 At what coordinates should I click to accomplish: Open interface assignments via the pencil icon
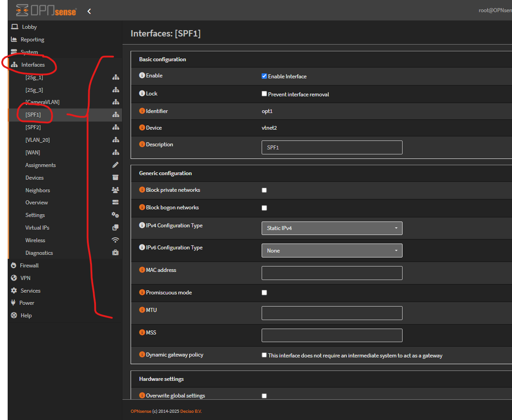pyautogui.click(x=116, y=165)
